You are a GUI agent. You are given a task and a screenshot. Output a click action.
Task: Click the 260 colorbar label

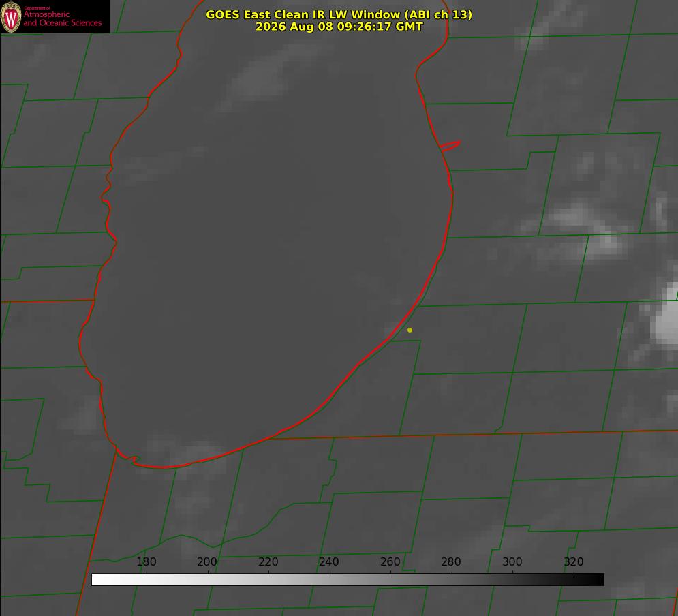click(x=390, y=561)
